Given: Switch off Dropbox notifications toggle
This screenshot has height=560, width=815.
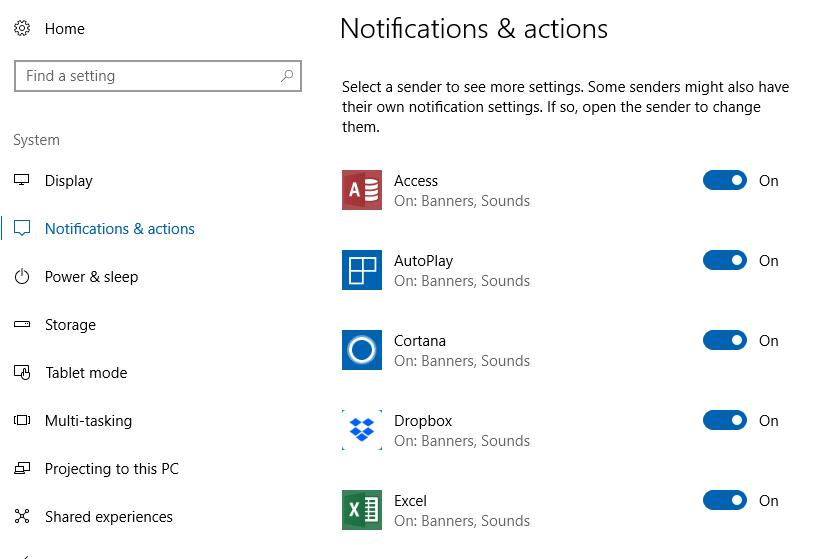Looking at the screenshot, I should point(725,421).
